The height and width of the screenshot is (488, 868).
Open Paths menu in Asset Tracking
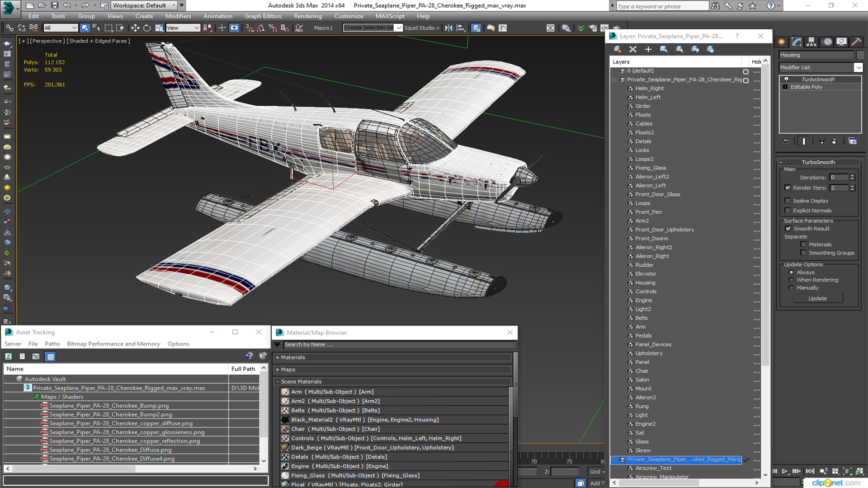click(52, 344)
